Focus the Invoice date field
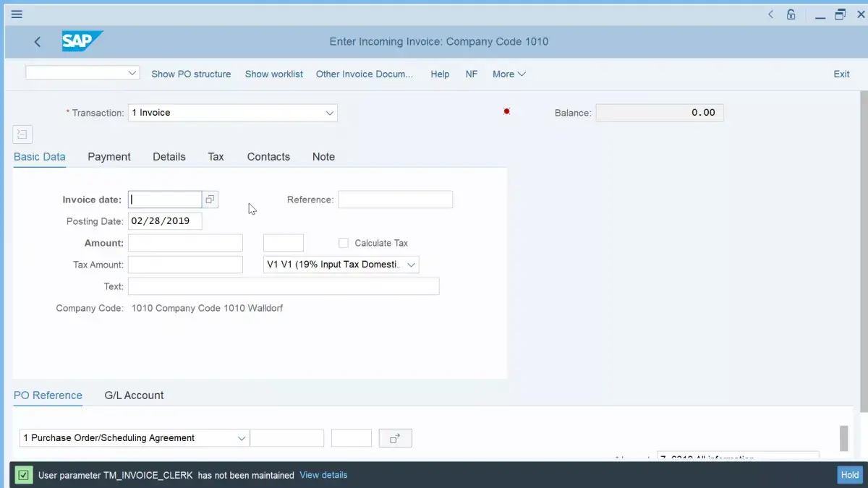Viewport: 868px width, 488px height. coord(165,200)
